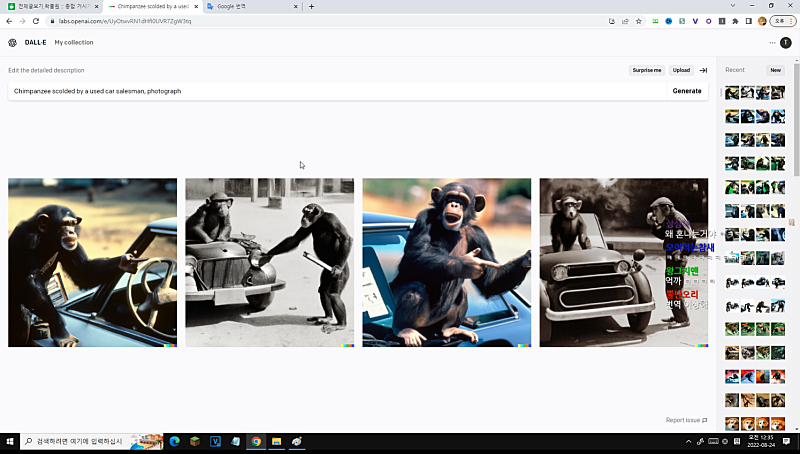Click the Generate button
This screenshot has width=800, height=454.
point(687,91)
